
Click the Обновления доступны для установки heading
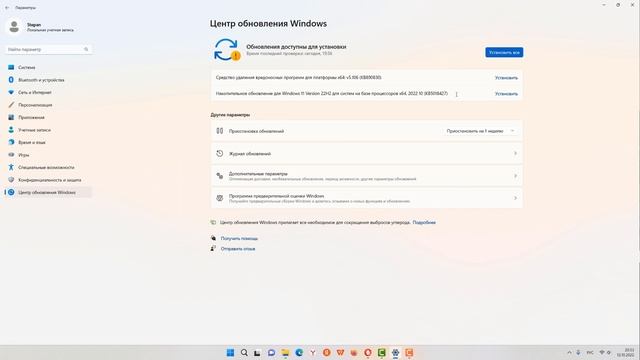pos(296,47)
